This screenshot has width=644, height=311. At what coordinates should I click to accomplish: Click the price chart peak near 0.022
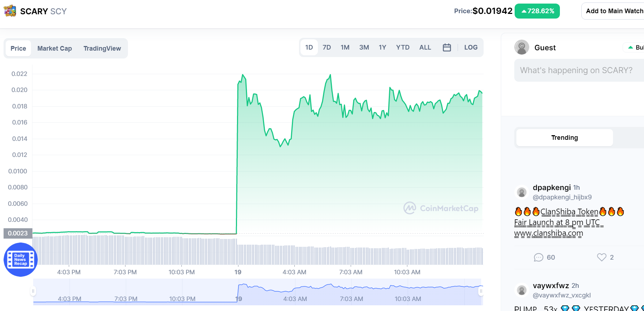(243, 75)
